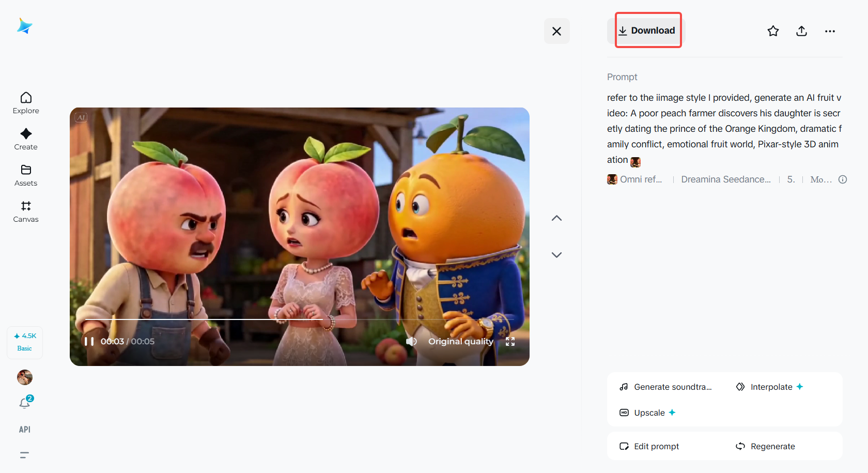
Task: Click Regenerate
Action: click(x=765, y=446)
